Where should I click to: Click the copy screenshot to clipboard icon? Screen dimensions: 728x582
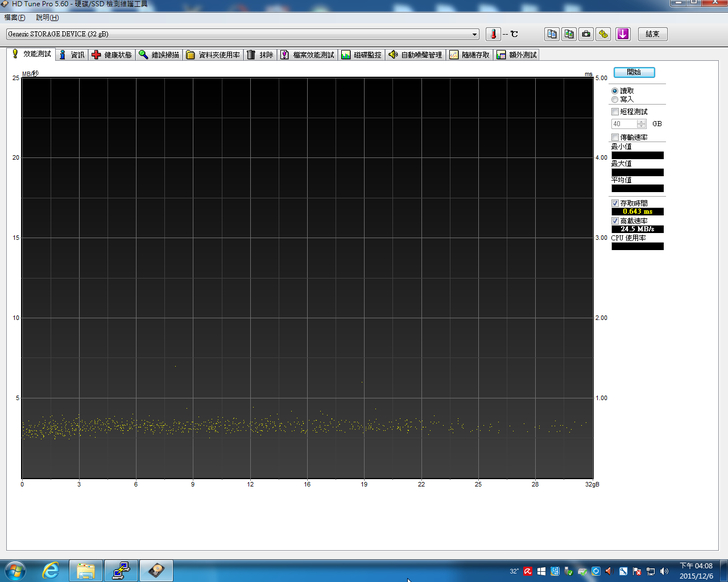pos(569,33)
